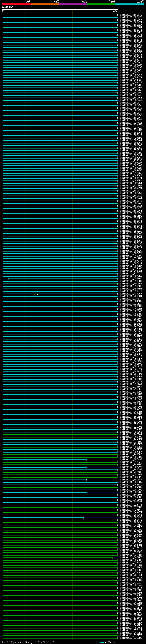Click label UniRef100_O13434
The height and width of the screenshot is (644, 146).
coord(131,505)
